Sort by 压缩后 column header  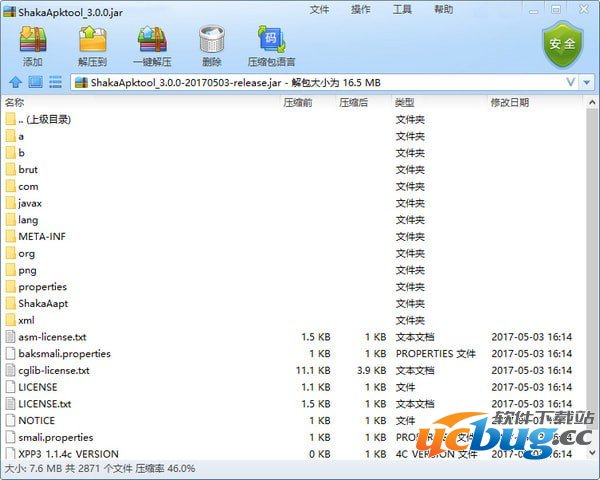(354, 103)
